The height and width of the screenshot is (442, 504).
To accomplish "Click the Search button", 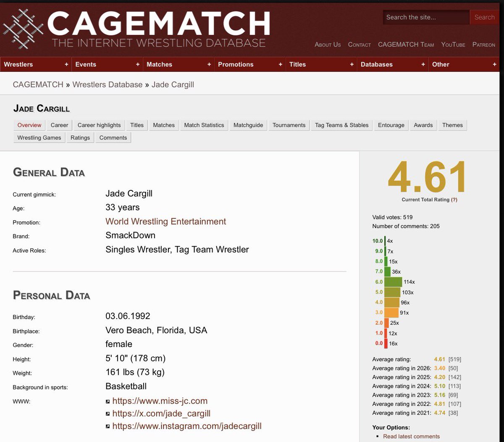I will pos(485,17).
